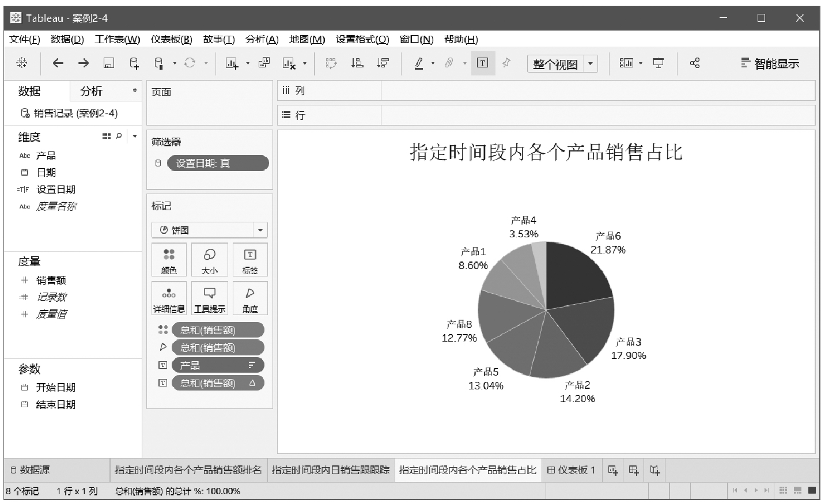Open the 整个视图 fit dropdown

click(x=590, y=64)
